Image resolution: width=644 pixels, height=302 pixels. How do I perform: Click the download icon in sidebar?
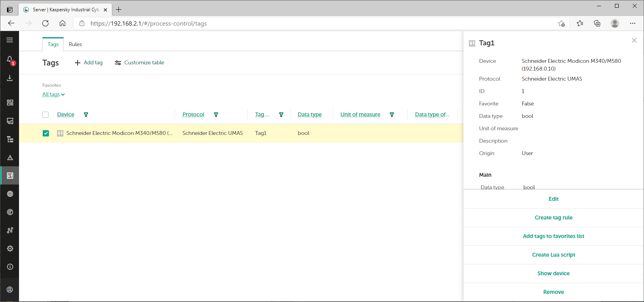pos(10,78)
